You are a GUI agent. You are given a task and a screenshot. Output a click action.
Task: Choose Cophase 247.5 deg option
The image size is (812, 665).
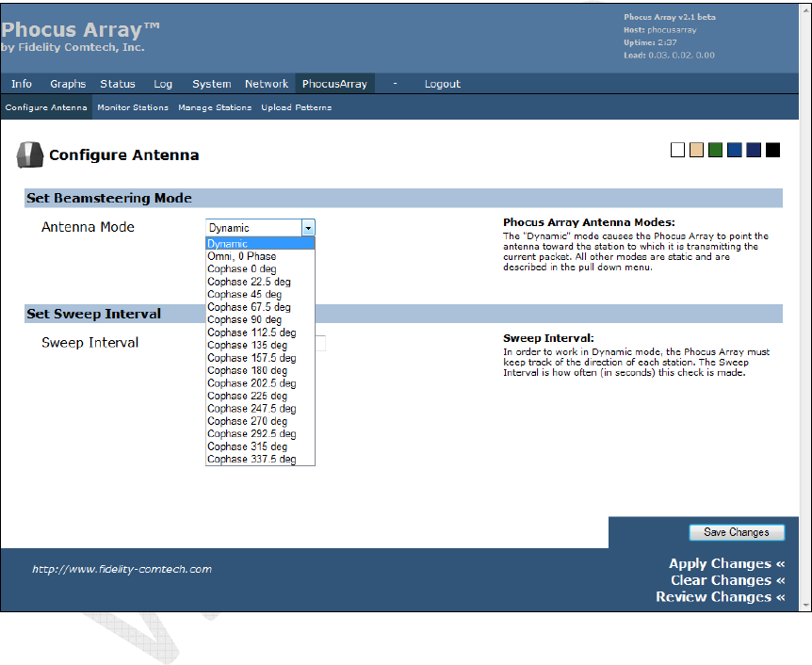coord(260,409)
